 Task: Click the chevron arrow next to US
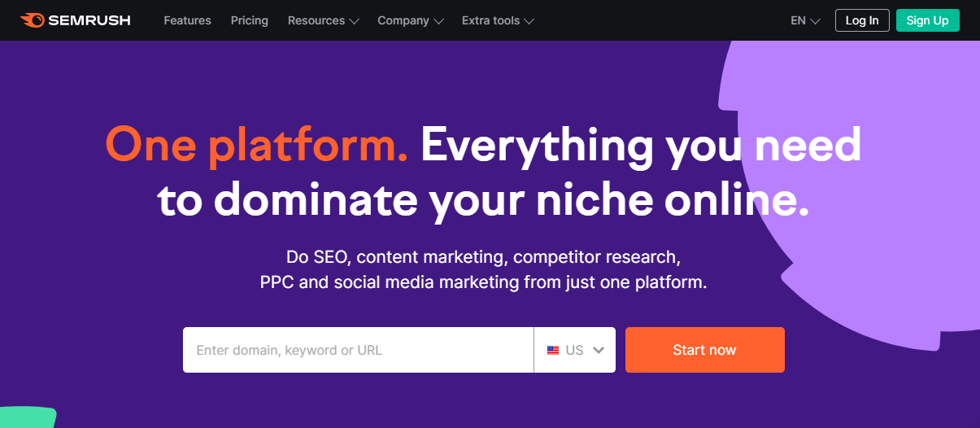click(599, 351)
